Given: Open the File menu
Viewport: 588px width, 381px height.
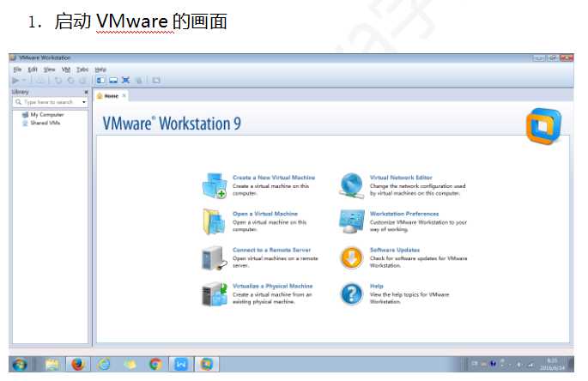Looking at the screenshot, I should click(x=17, y=70).
